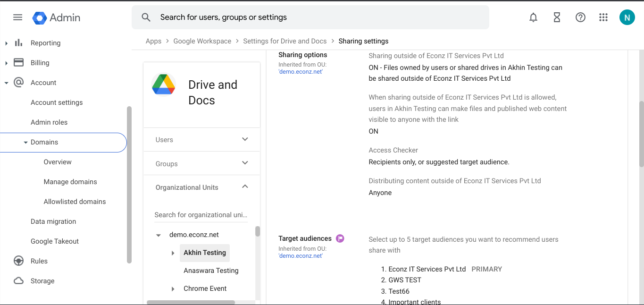The image size is (644, 305).
Task: Click the search magnifier icon
Action: coord(146,17)
